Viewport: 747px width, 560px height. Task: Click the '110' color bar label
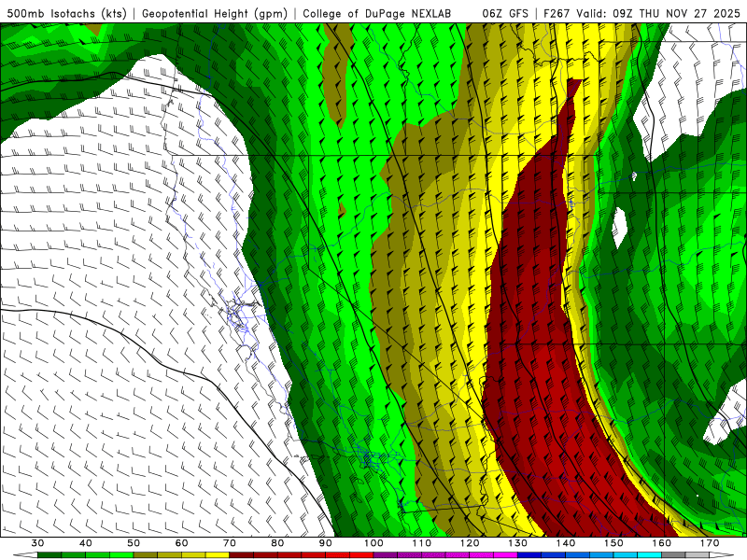pos(422,543)
